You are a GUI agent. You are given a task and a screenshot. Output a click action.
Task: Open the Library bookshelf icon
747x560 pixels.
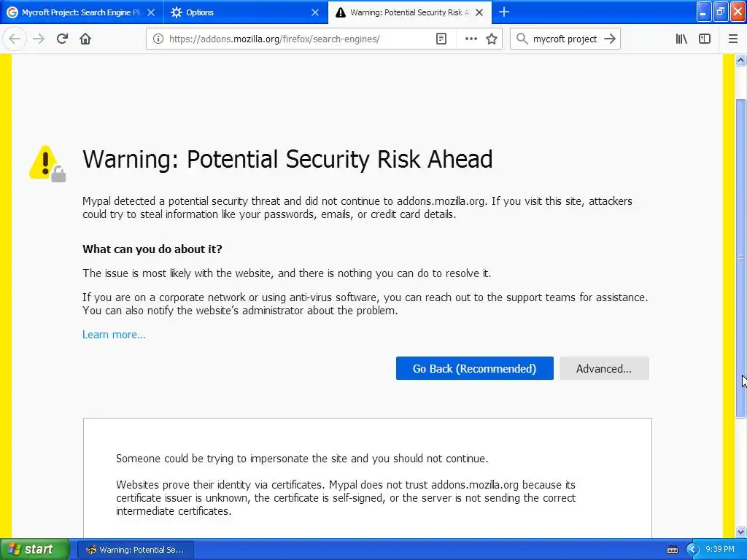click(x=681, y=39)
